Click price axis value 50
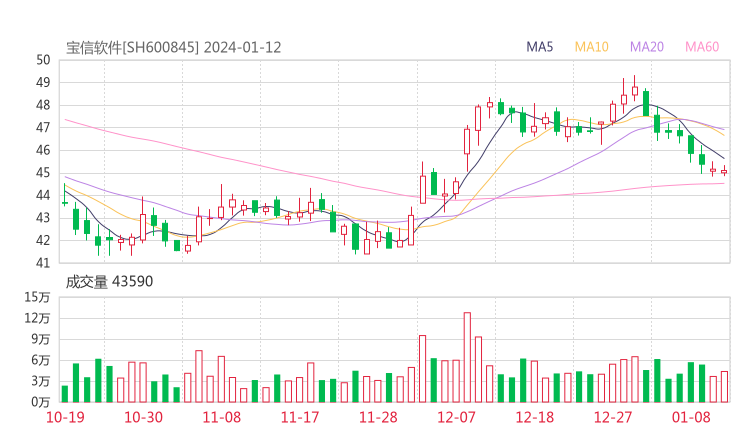This screenshot has height=440, width=740. pyautogui.click(x=43, y=60)
